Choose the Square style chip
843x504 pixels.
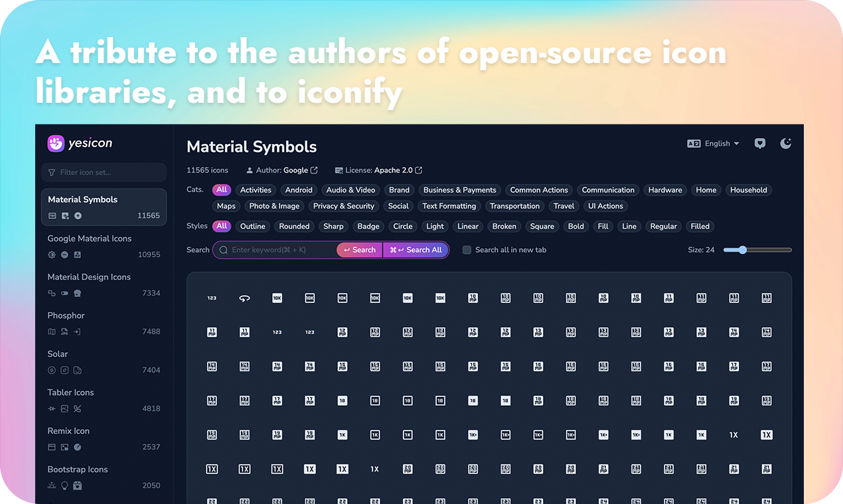[x=542, y=226]
